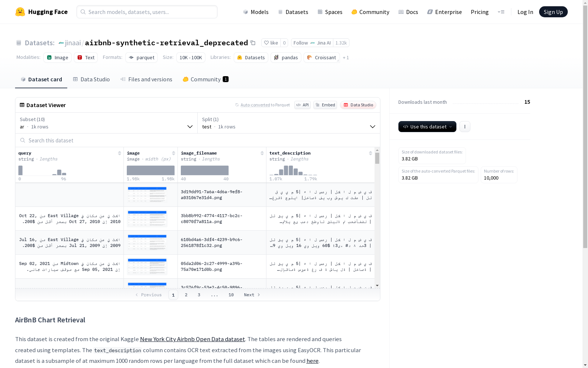The height and width of the screenshot is (368, 588).
Task: Click the heart like button
Action: coord(271,43)
